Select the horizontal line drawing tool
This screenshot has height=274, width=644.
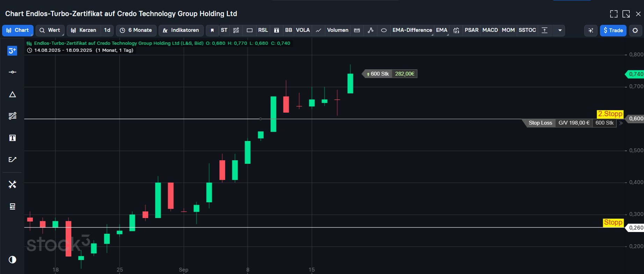point(12,72)
